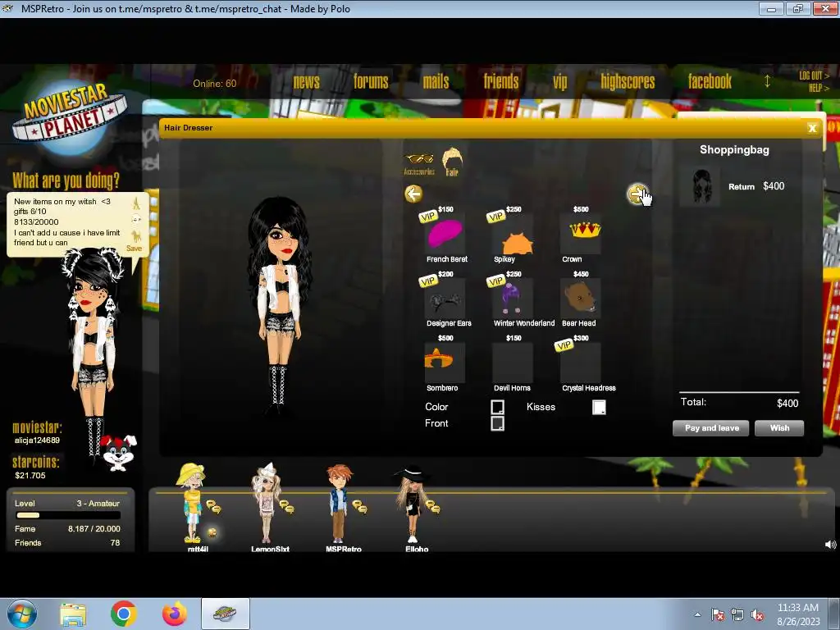Open chat bubbles next to ratt4il
This screenshot has height=630, width=840.
coord(214,507)
